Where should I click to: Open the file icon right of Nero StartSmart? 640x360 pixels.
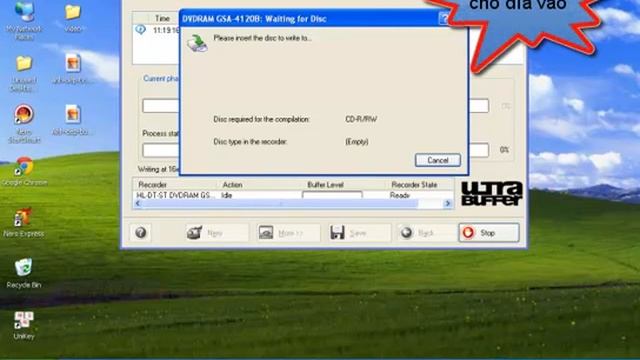click(x=72, y=120)
